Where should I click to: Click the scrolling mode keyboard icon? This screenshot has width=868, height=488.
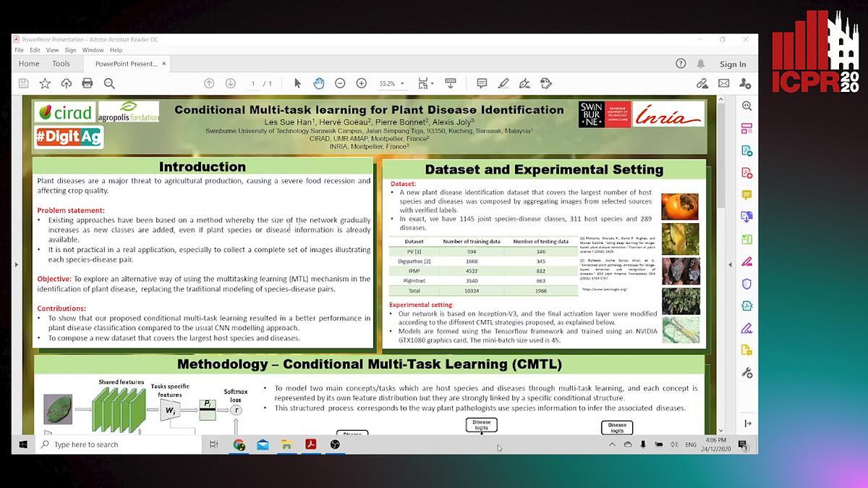450,83
